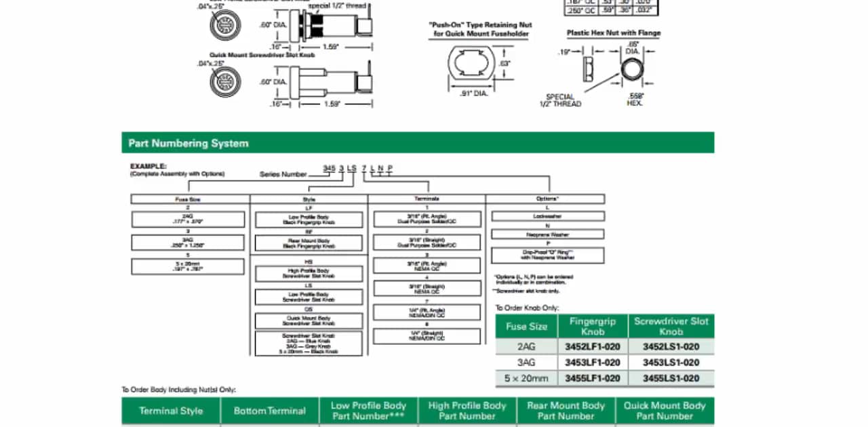Click 'Rear Mount Body Part Number' header

pos(566,411)
